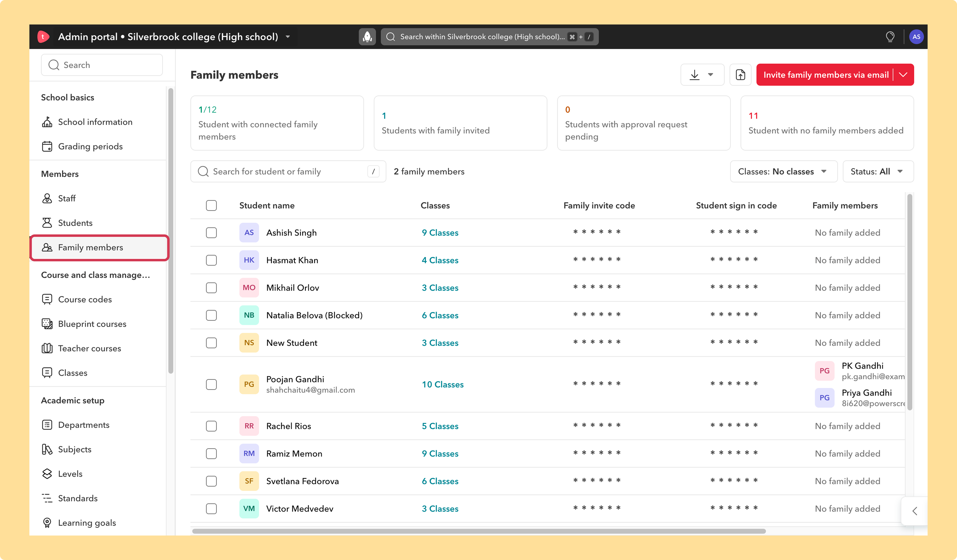Screen dimensions: 957x560
Task: Click the Students icon in sidebar
Action: (47, 223)
